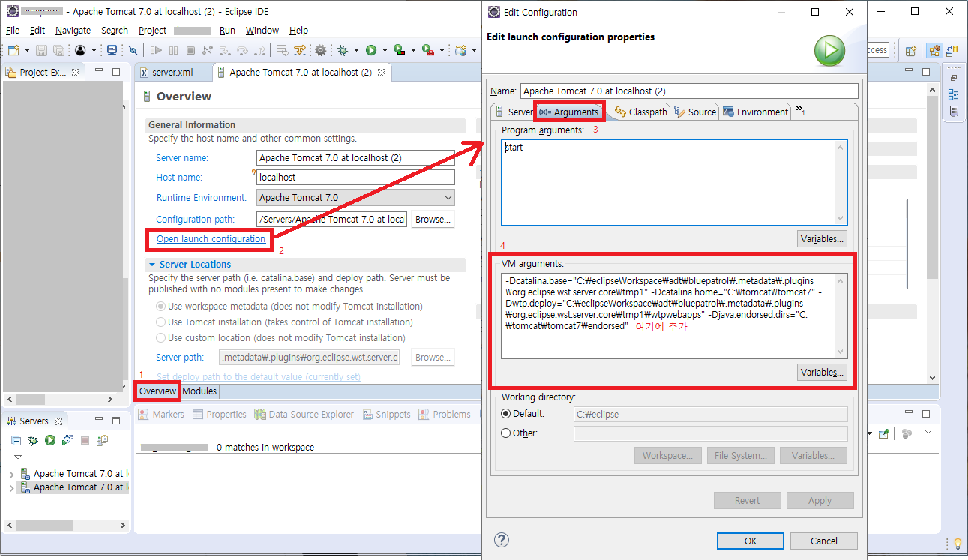968x560 pixels.
Task: Click Project Explorer horizontal scrollbar
Action: [x=58, y=400]
